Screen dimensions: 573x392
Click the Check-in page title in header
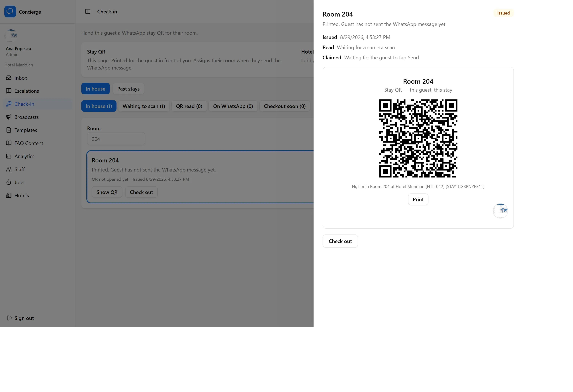tap(107, 12)
